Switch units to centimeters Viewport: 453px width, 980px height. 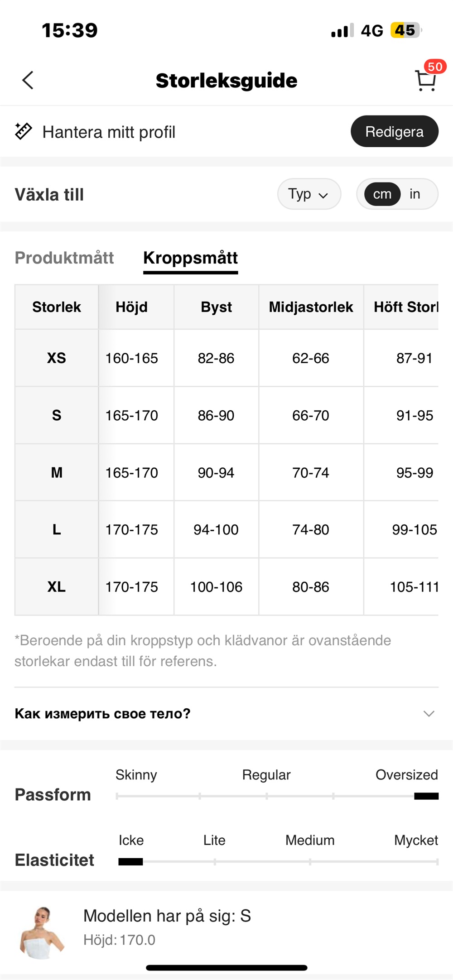click(382, 194)
